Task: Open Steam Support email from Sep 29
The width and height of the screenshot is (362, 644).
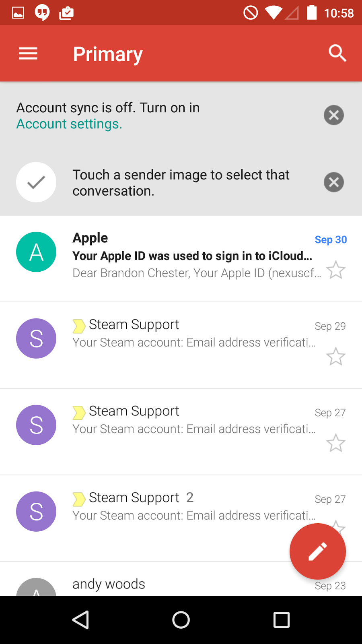Action: pyautogui.click(x=181, y=345)
